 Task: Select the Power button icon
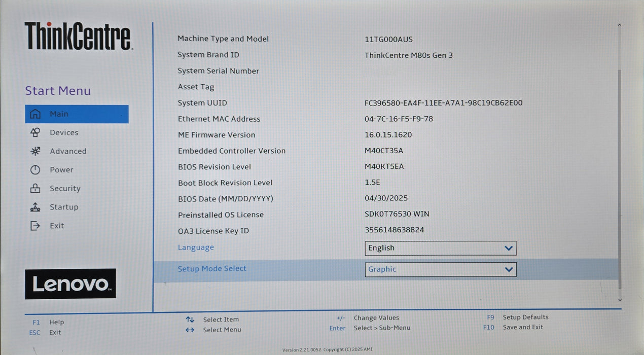pos(35,170)
